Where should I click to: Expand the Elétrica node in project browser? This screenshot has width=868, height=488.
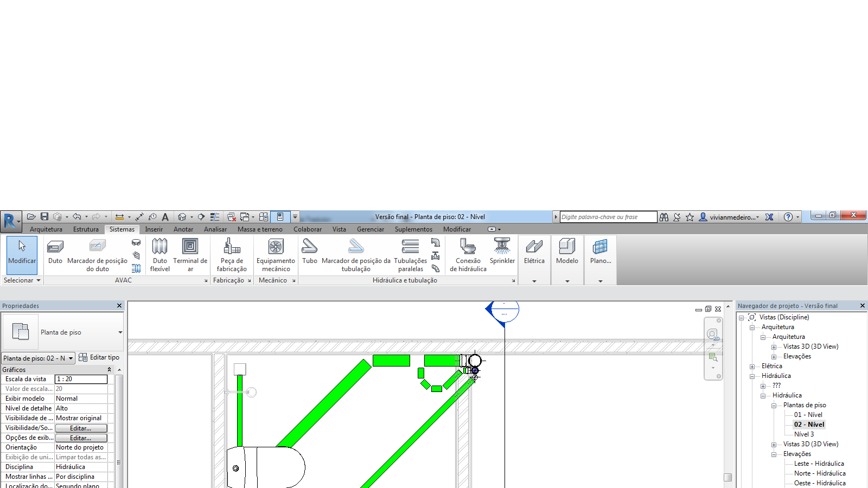752,367
